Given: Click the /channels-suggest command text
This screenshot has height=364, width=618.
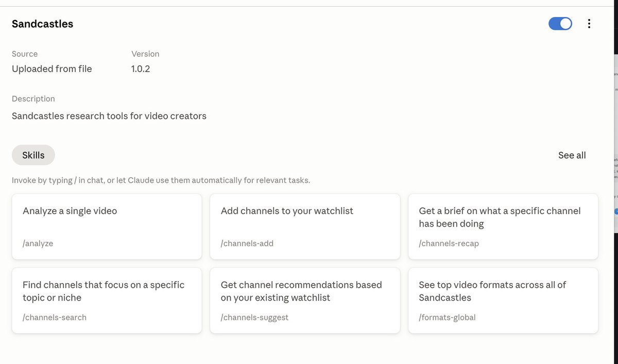Looking at the screenshot, I should 255,318.
